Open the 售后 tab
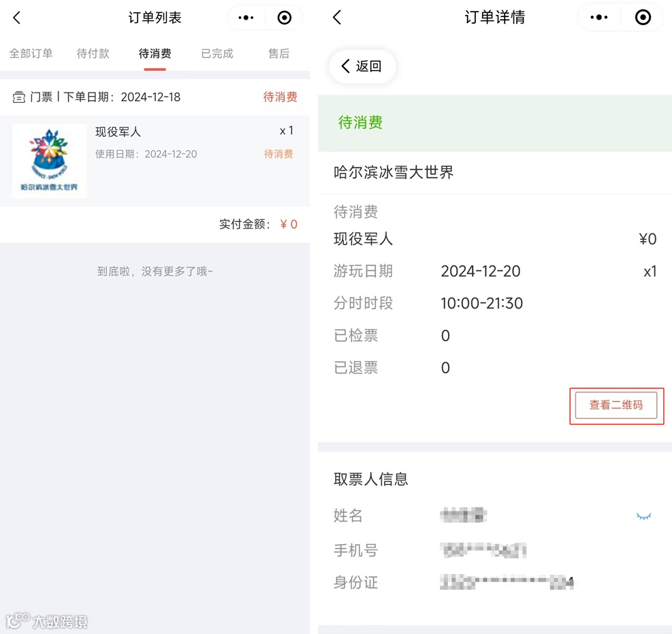 (279, 54)
